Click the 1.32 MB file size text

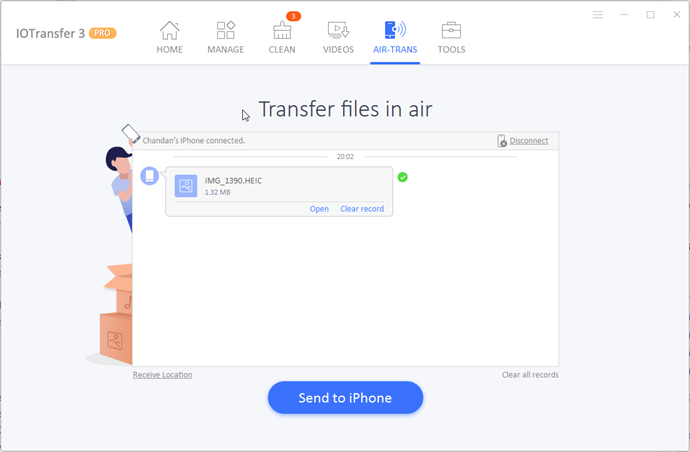217,192
